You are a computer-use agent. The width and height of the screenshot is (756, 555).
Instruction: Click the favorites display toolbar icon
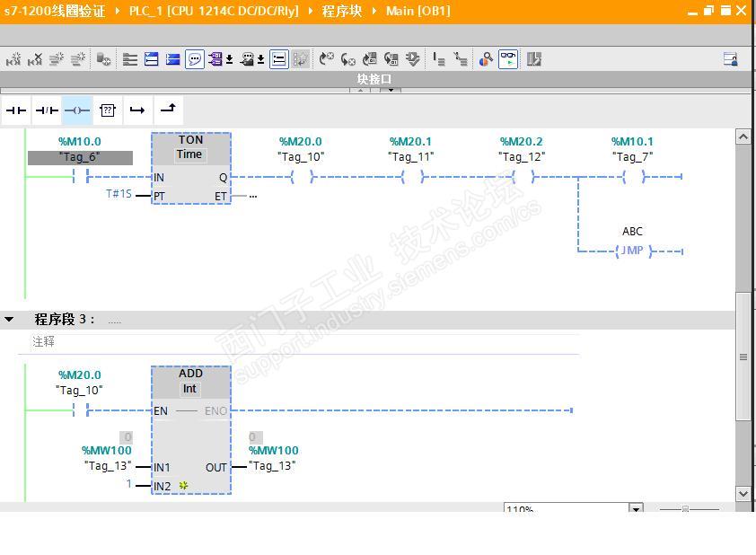click(x=301, y=59)
